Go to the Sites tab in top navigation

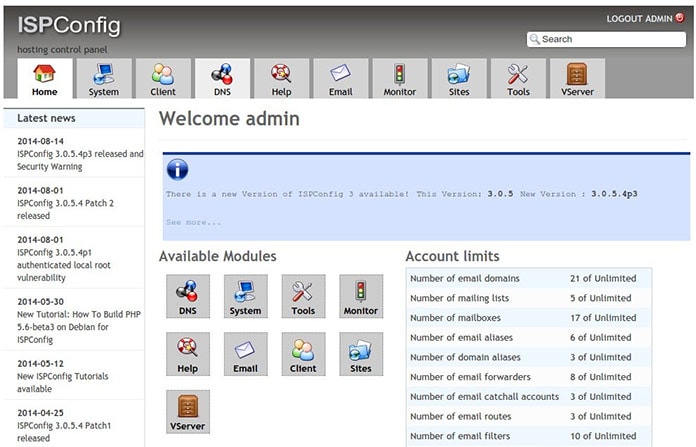point(459,79)
